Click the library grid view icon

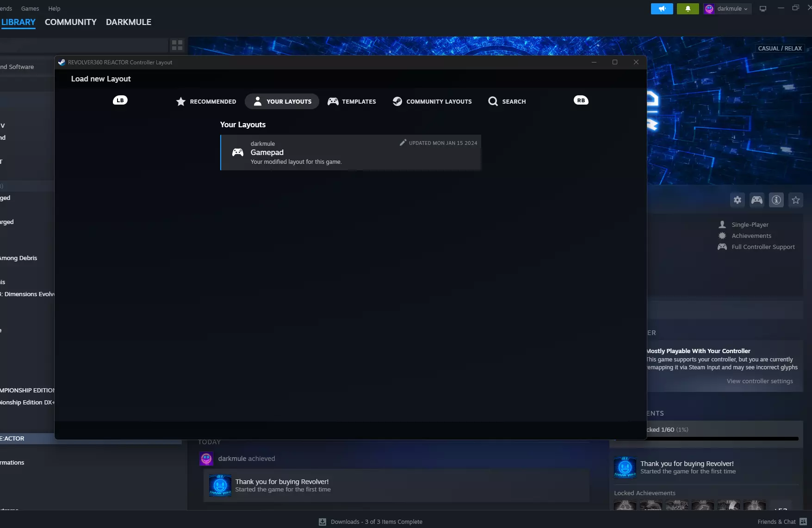coord(177,45)
